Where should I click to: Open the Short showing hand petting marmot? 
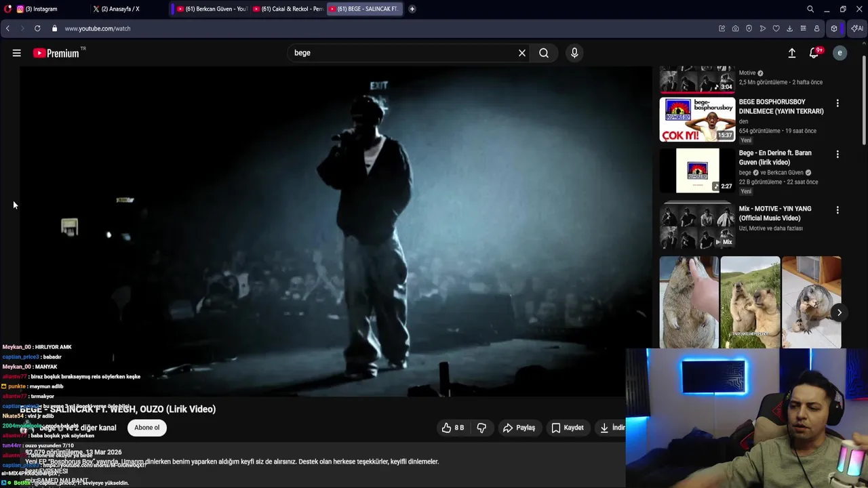point(689,302)
